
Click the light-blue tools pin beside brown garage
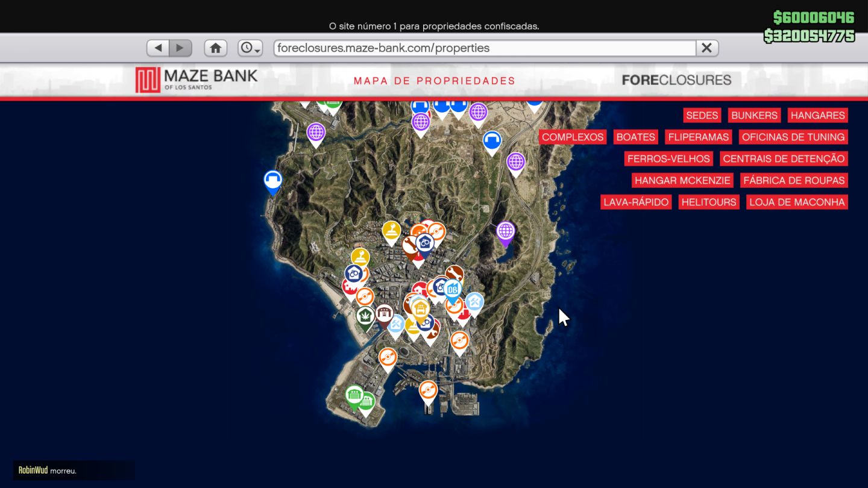[397, 325]
